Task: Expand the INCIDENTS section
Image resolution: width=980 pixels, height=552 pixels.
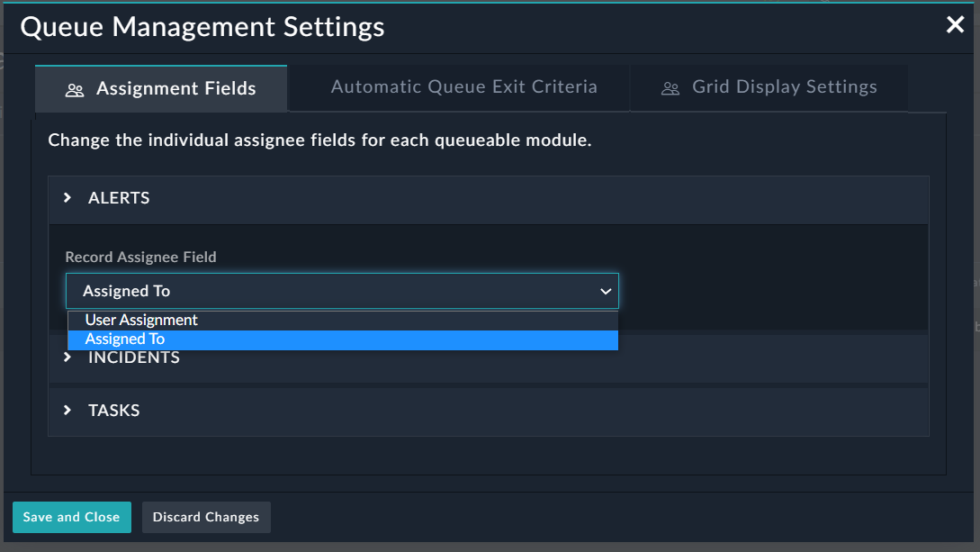Action: 133,357
